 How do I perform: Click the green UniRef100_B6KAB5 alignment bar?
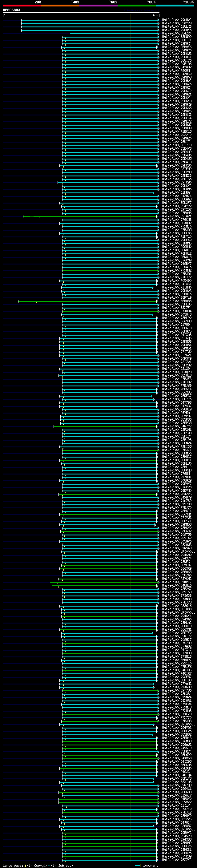coord(88,301)
